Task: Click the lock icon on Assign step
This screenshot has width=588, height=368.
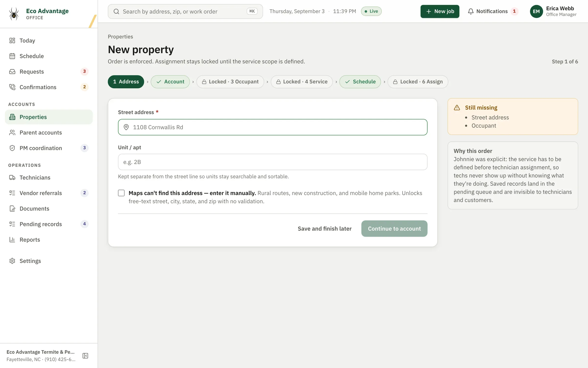Action: 395,82
